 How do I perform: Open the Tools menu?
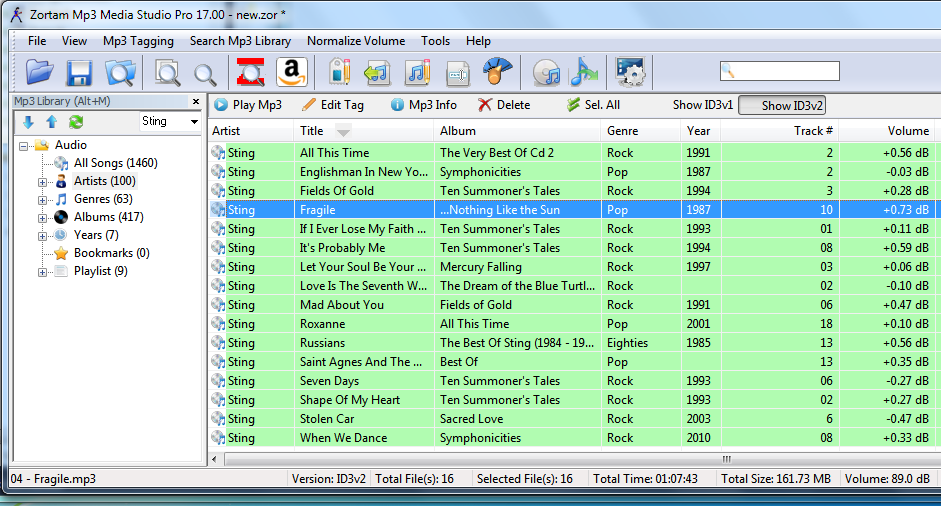(435, 41)
